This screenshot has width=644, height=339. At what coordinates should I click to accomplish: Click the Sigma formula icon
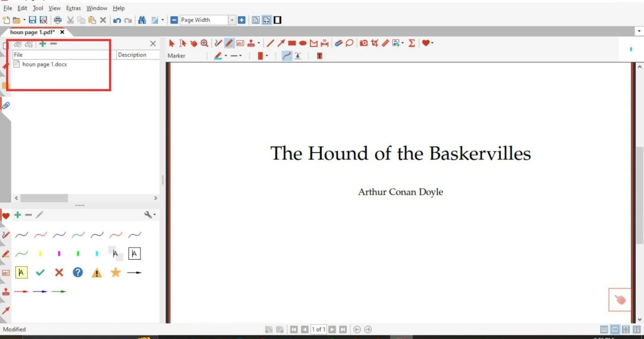(x=411, y=43)
